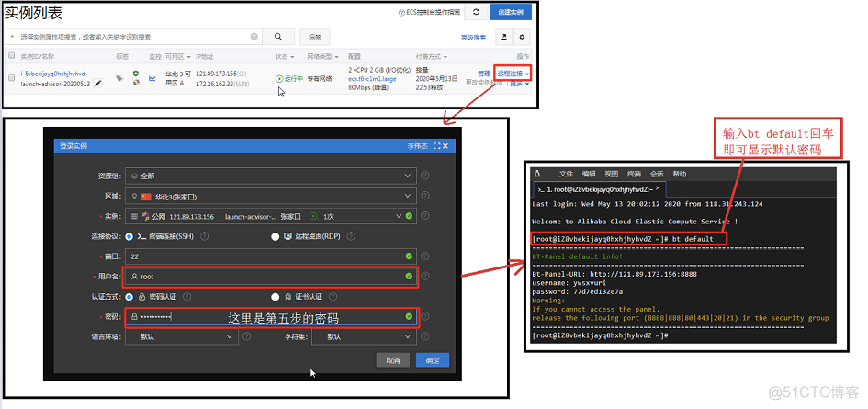Open the 终端 menu in terminal
This screenshot has height=409, width=868.
634,174
